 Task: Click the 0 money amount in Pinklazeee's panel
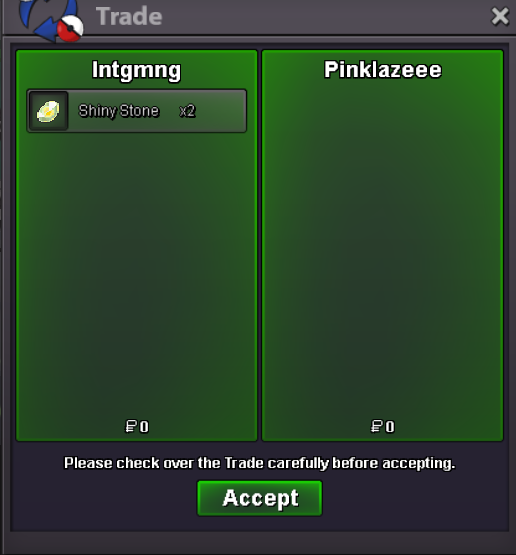point(390,427)
